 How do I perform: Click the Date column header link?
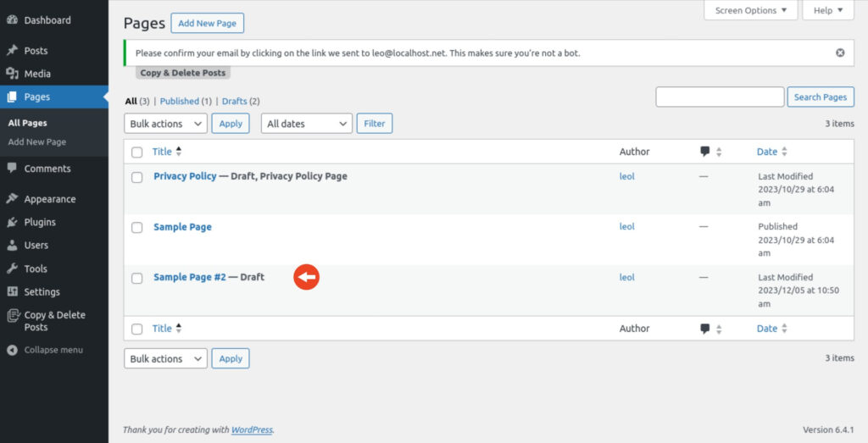point(767,152)
